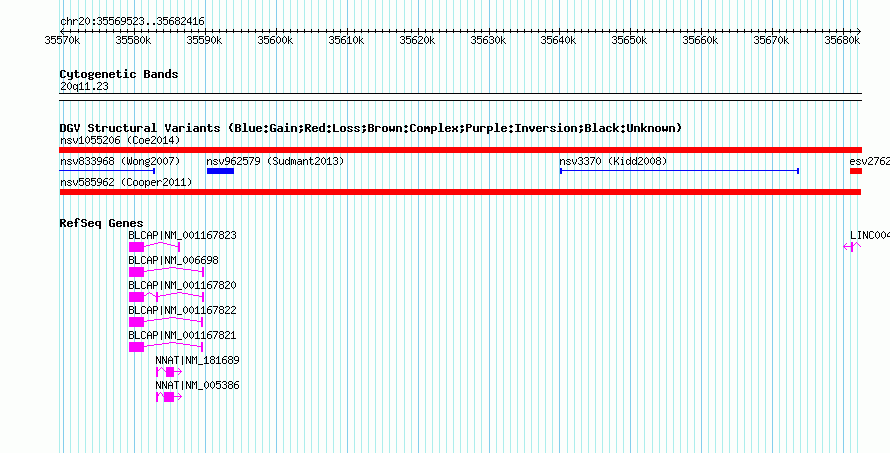Image resolution: width=890 pixels, height=453 pixels.
Task: Select the blue nsv962579 gain block
Action: coord(220,171)
